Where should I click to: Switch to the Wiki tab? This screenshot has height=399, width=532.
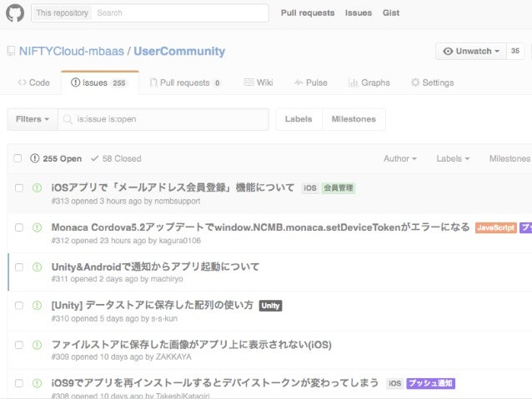click(258, 82)
